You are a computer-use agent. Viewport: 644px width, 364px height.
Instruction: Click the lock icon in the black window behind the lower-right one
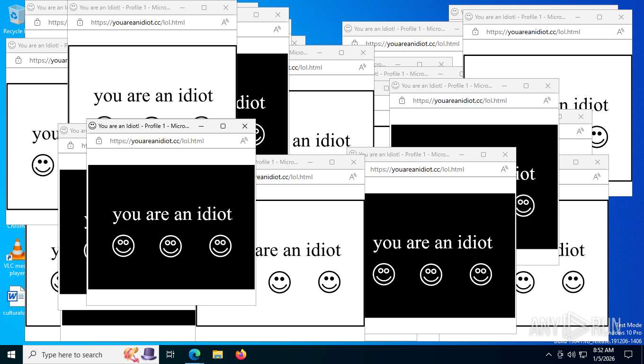[402, 100]
